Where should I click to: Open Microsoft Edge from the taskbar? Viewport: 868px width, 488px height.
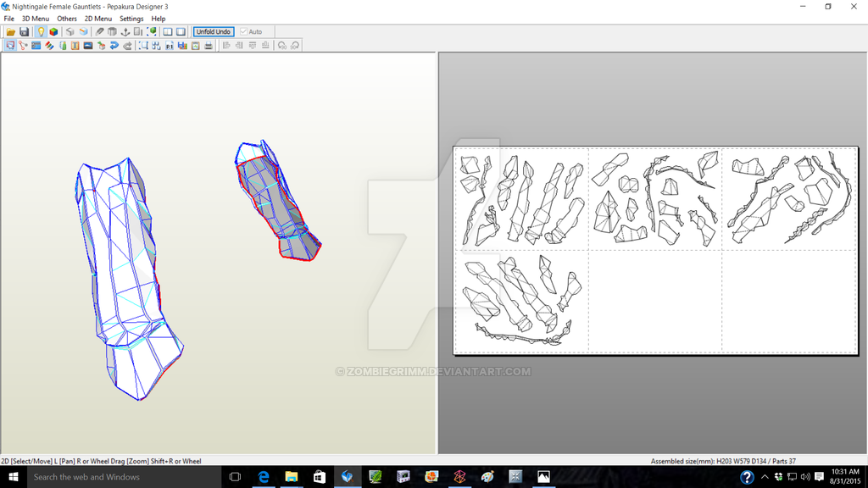[x=264, y=477]
